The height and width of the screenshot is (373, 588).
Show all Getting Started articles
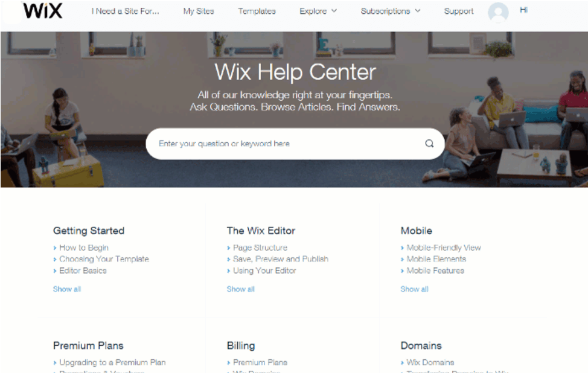67,289
